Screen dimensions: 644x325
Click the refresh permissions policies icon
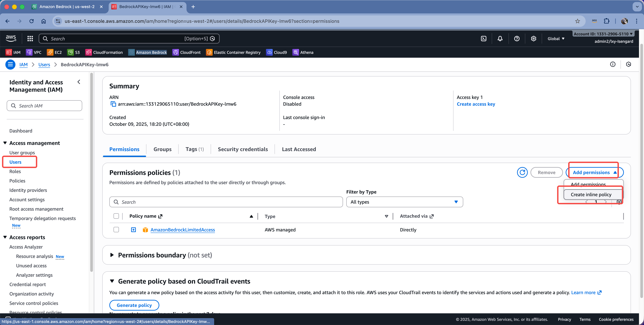pyautogui.click(x=522, y=172)
